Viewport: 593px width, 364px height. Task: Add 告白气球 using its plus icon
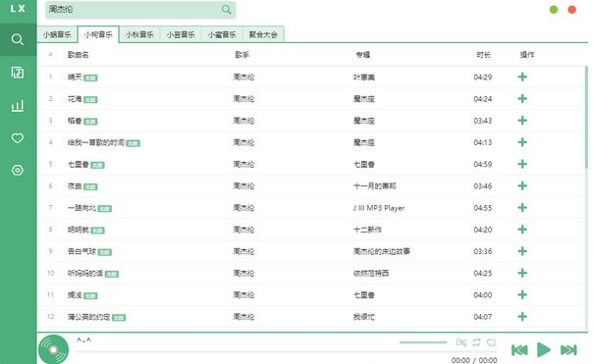[x=522, y=251]
